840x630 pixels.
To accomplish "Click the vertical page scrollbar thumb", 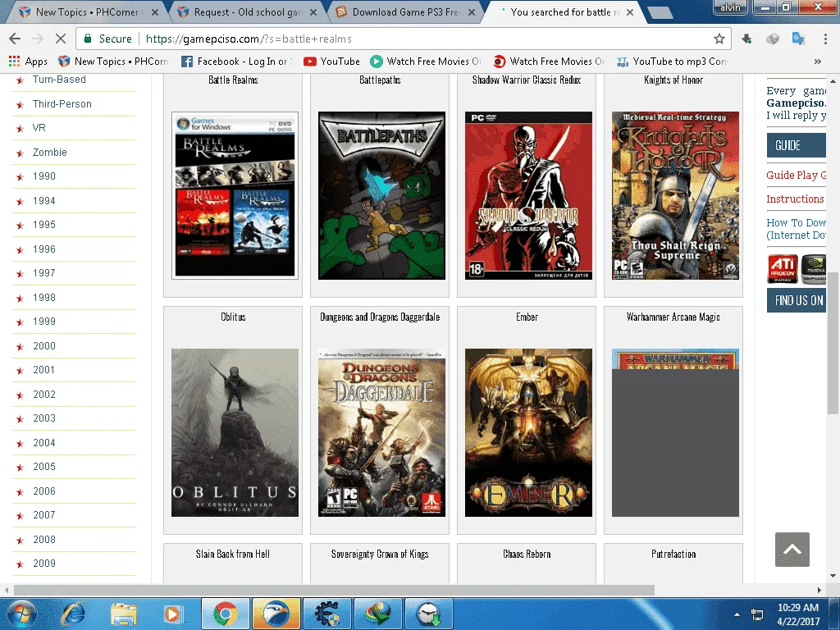I will point(833,343).
